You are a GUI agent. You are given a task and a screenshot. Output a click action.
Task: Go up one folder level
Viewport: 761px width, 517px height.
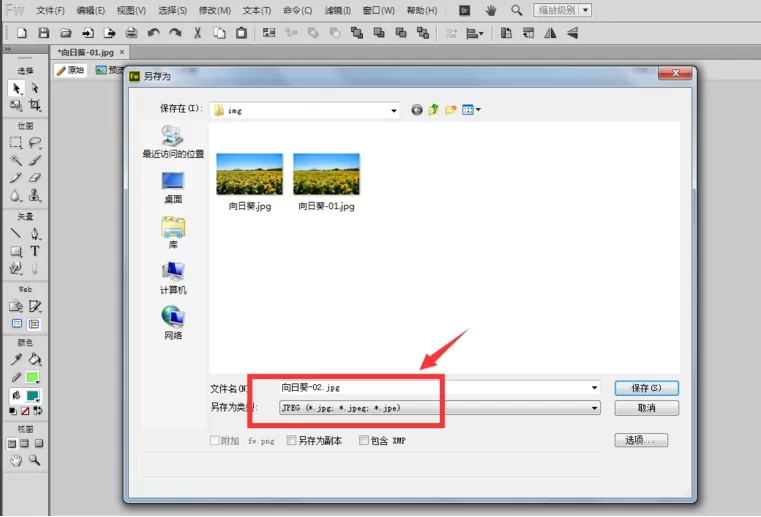(433, 110)
